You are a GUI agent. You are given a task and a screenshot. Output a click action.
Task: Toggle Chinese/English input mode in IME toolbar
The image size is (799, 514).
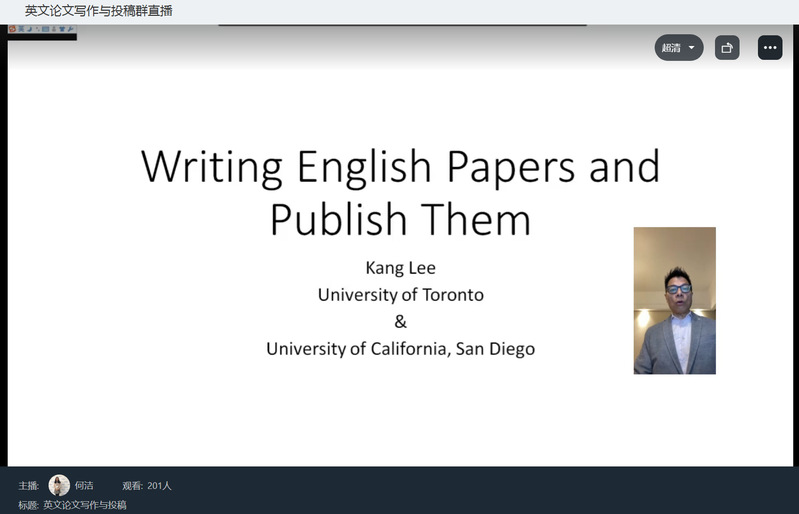coord(21,30)
